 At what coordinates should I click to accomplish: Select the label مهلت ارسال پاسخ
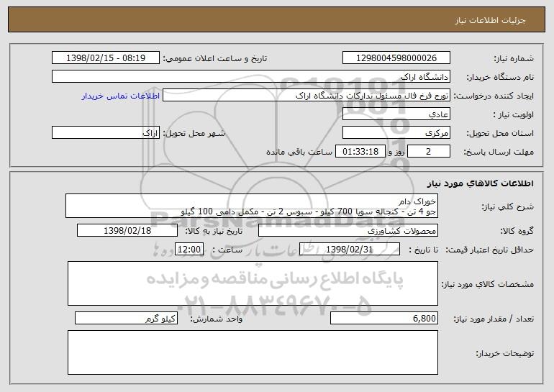click(499, 152)
